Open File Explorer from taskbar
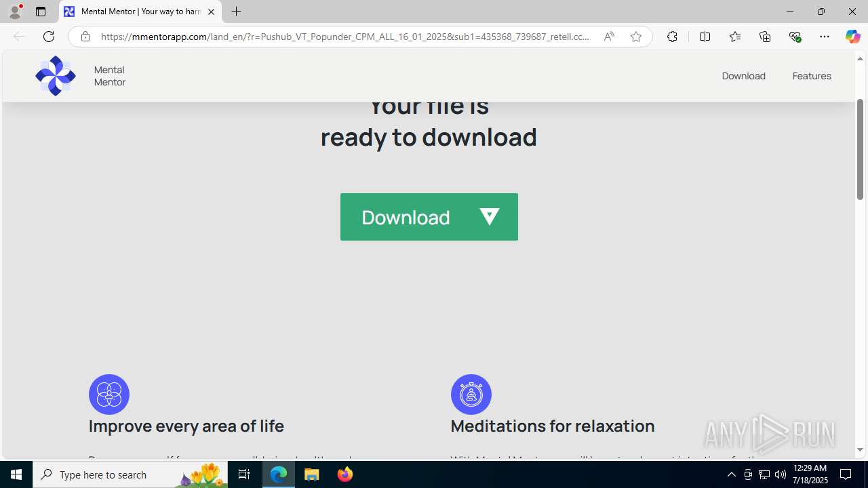868x488 pixels. click(312, 474)
